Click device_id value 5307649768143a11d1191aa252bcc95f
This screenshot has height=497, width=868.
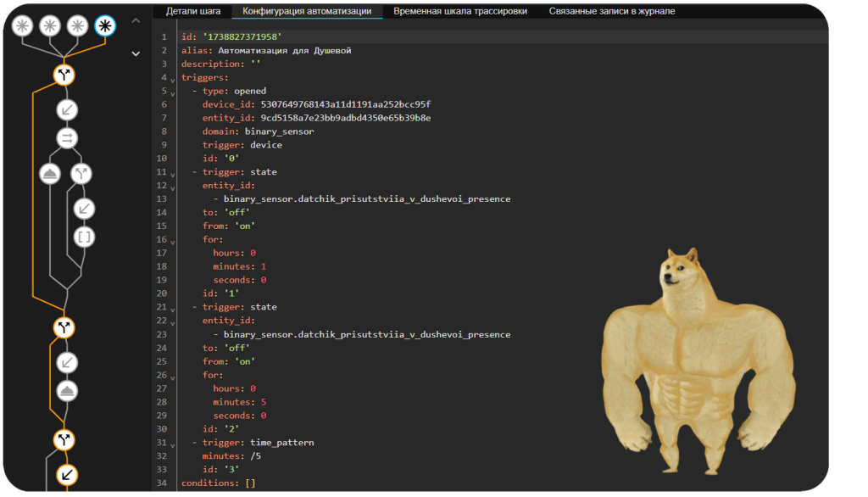tap(346, 104)
